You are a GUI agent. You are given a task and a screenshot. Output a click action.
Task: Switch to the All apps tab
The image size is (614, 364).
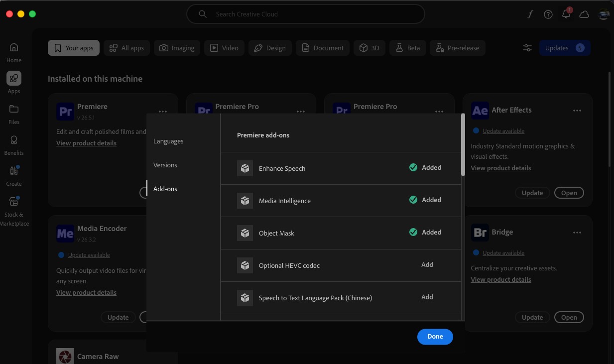[127, 48]
